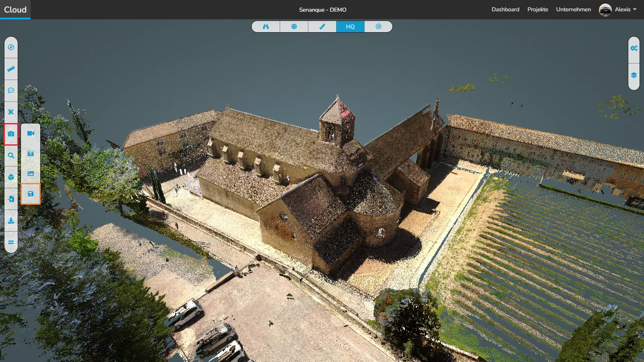Select the ruler measurement tool
This screenshot has width=644, height=362.
(11, 69)
